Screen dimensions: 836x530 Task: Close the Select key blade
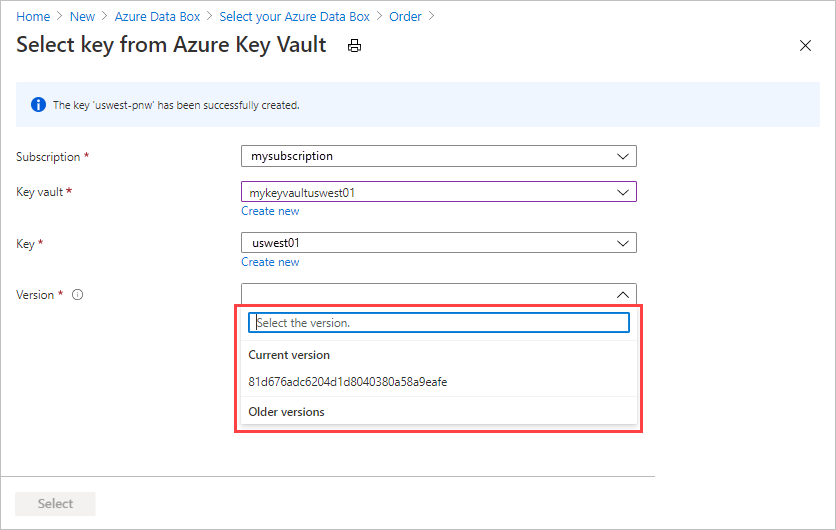pos(806,46)
